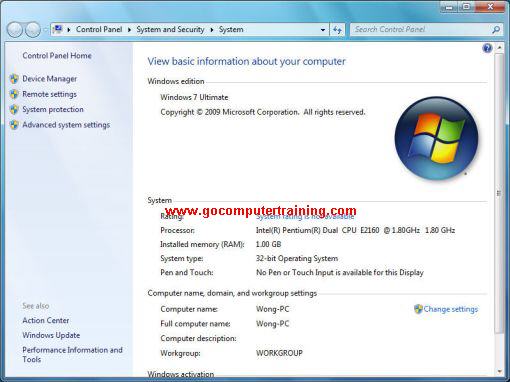Click the Computer description label
The width and height of the screenshot is (510, 382).
pos(198,338)
